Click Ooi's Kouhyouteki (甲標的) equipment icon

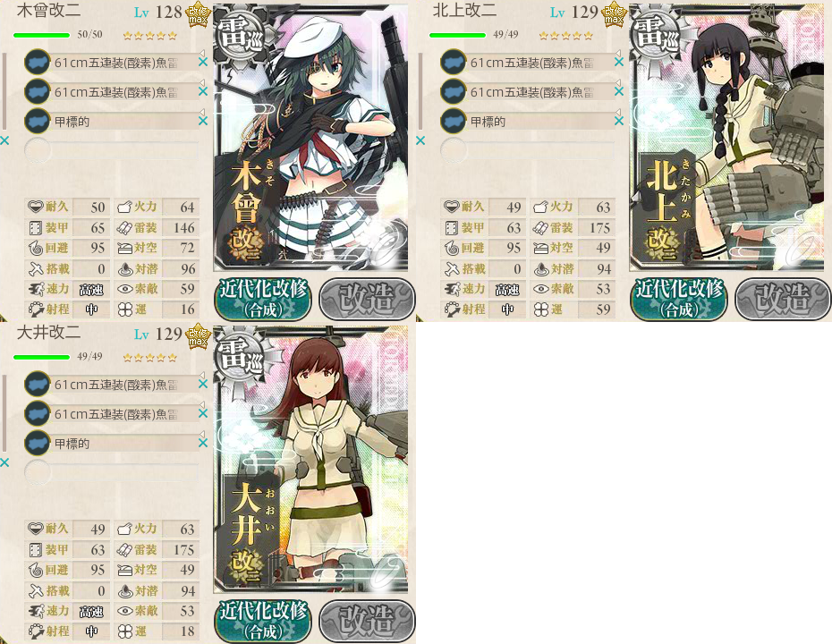coord(38,443)
